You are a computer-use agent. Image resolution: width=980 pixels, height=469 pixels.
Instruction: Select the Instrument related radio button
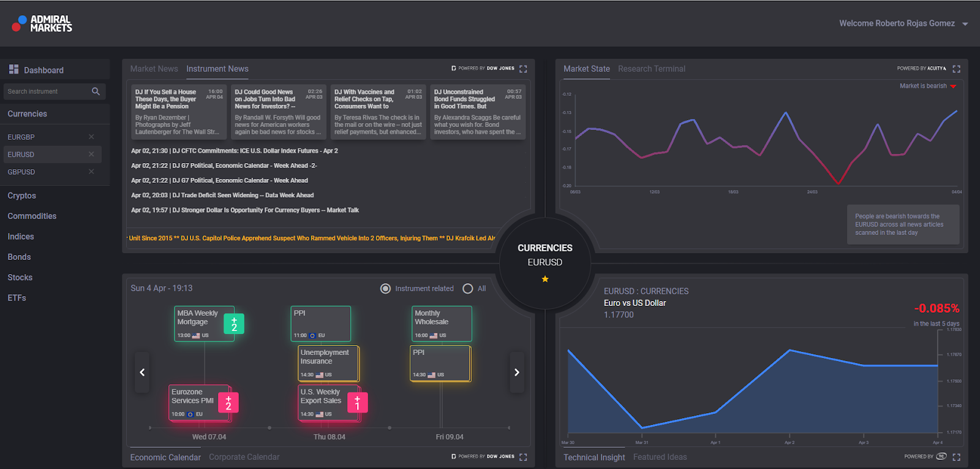385,289
